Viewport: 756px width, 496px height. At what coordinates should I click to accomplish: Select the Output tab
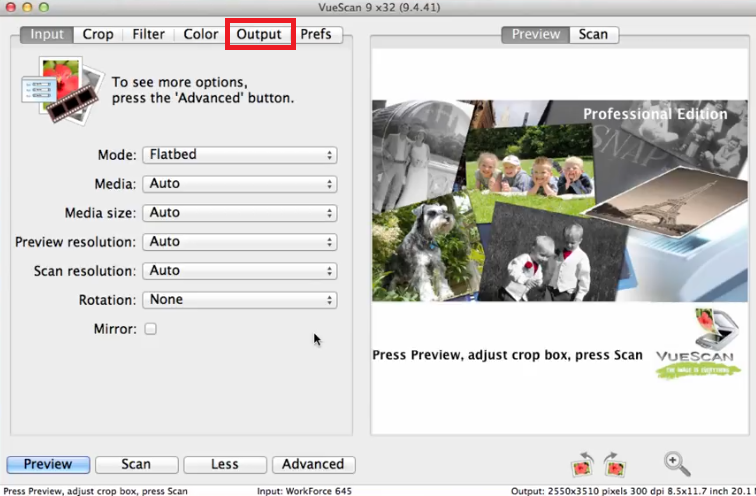pyautogui.click(x=259, y=34)
